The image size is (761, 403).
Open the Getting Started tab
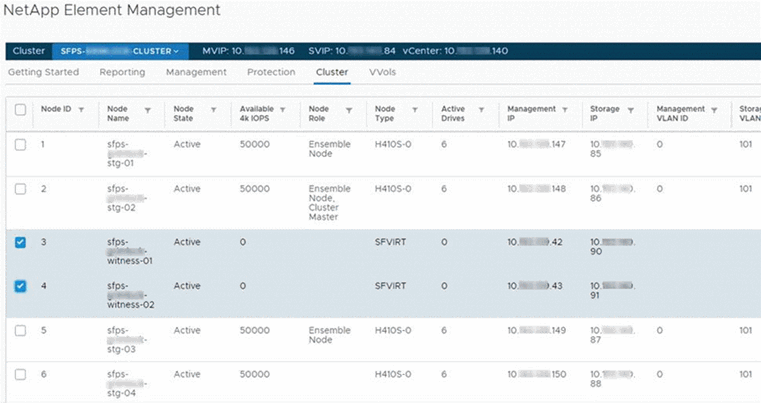[x=45, y=72]
